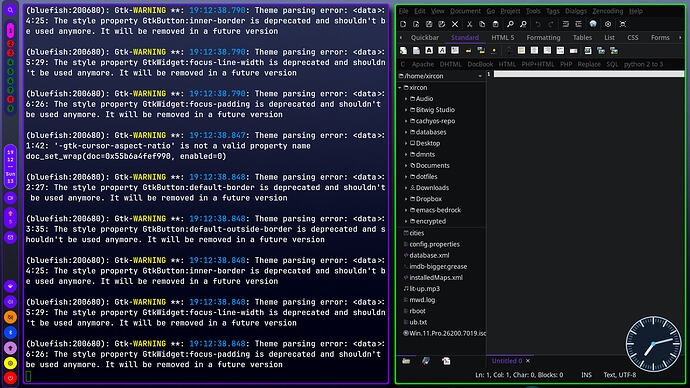Switch to workspace 8 in the left bar

pos(10,99)
